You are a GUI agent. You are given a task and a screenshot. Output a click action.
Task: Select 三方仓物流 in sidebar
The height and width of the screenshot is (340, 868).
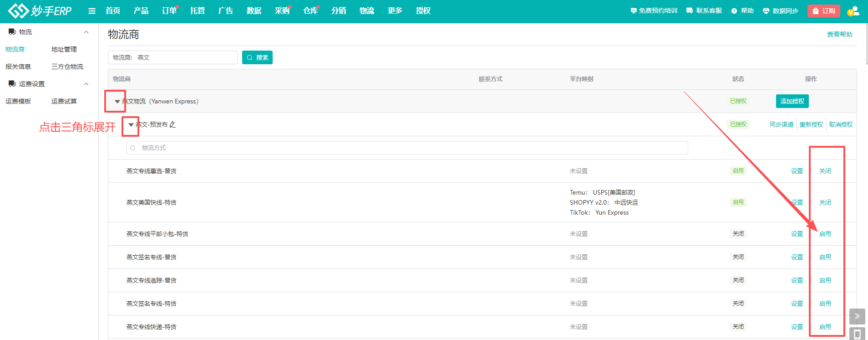pyautogui.click(x=67, y=67)
